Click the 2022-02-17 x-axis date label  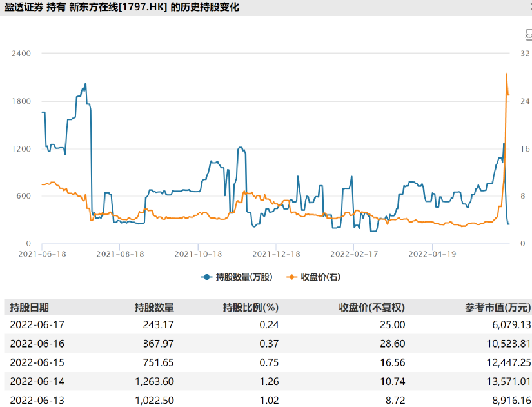coord(354,254)
